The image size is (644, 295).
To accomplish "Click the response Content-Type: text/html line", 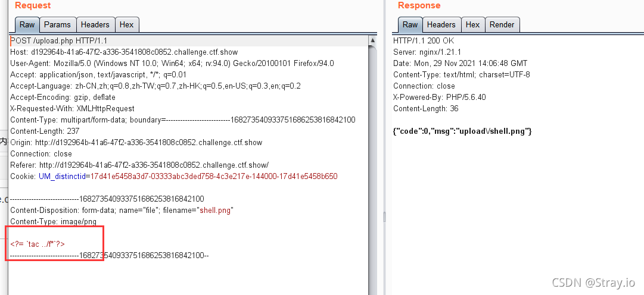I will (x=462, y=75).
